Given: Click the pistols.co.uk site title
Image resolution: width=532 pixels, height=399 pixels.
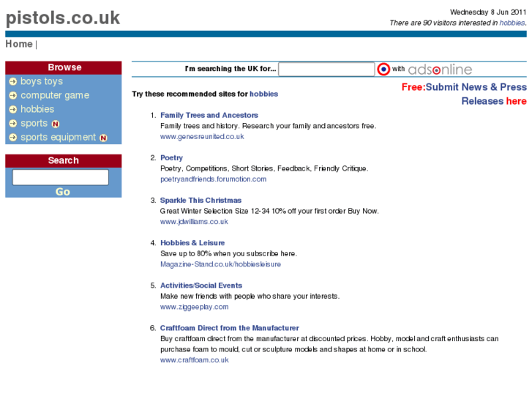Looking at the screenshot, I should [63, 18].
